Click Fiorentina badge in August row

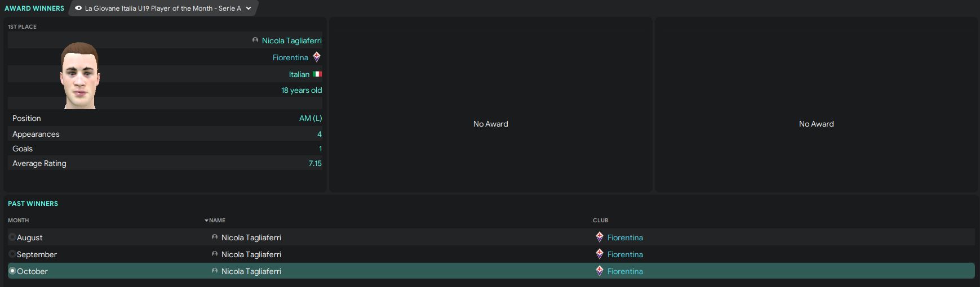tap(600, 237)
